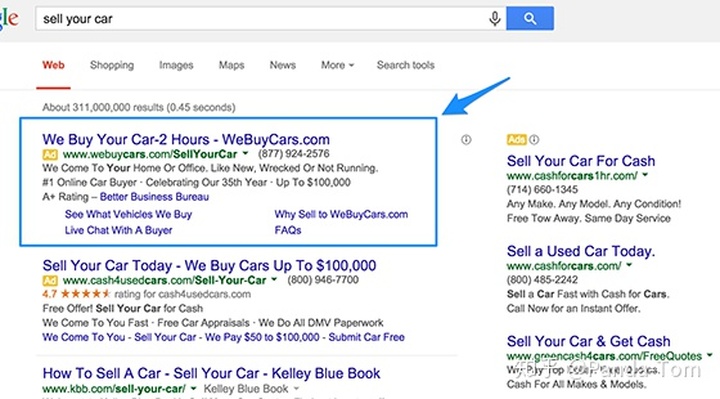Screen dimensions: 720x399
Task: Click the yellow Ad badge beside cash4usedcars.com
Action: click(x=50, y=280)
